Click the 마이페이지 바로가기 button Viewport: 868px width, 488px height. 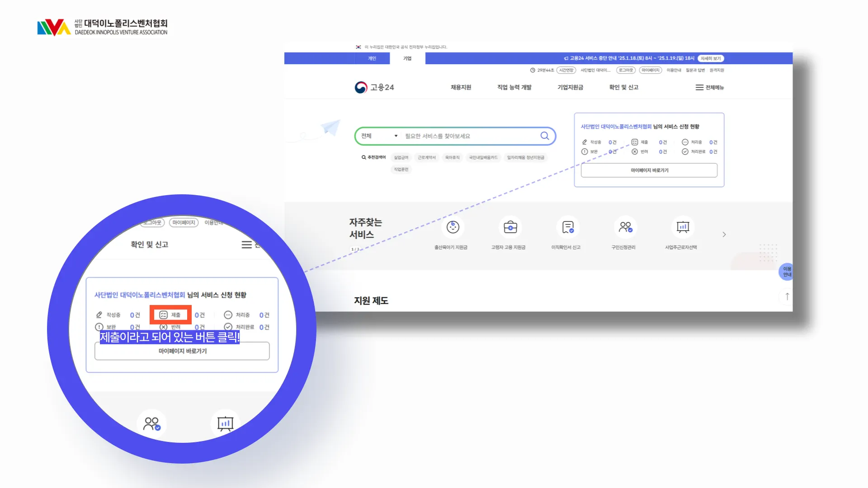click(649, 170)
